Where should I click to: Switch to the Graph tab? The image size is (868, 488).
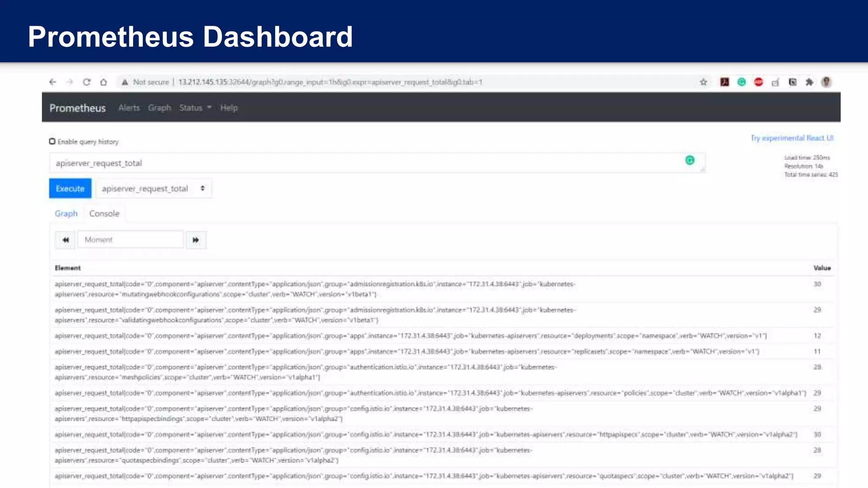click(x=66, y=213)
